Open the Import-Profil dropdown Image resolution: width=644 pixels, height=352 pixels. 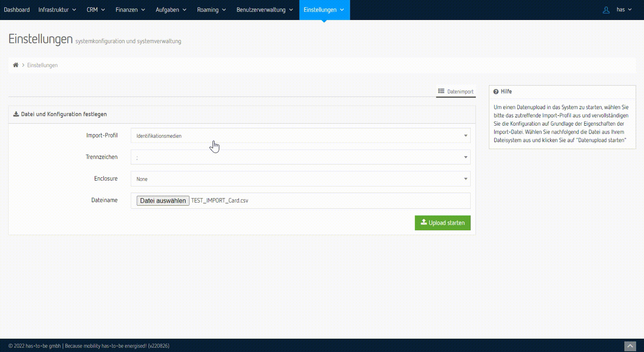point(300,136)
